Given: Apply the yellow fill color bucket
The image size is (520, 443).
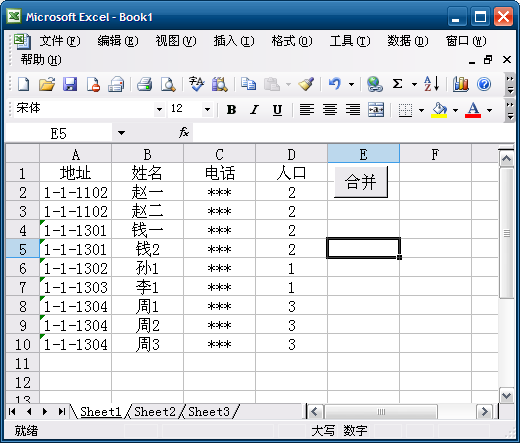Looking at the screenshot, I should pyautogui.click(x=439, y=110).
